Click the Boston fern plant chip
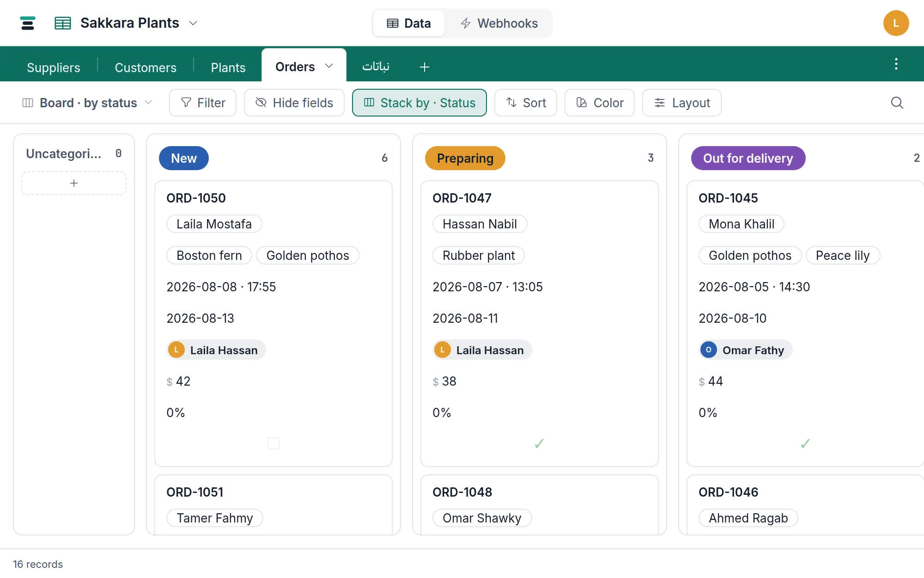The image size is (924, 578). [x=209, y=255]
